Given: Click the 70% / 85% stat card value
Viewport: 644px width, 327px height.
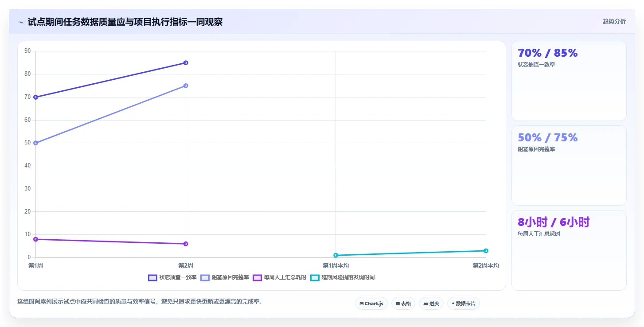Looking at the screenshot, I should pyautogui.click(x=548, y=53).
